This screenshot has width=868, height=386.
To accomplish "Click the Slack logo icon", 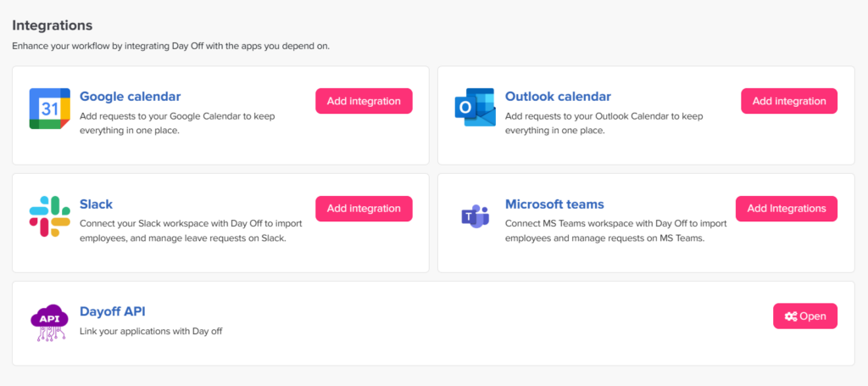I will click(x=50, y=216).
